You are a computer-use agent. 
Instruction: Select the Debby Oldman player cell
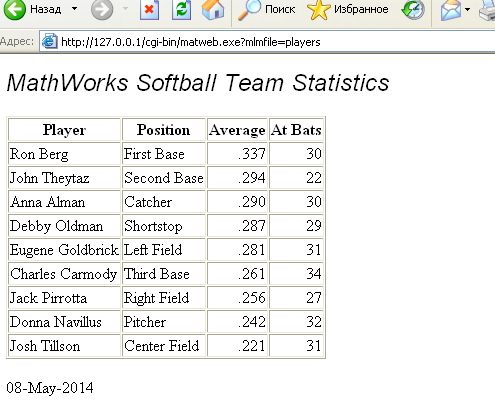(x=64, y=226)
